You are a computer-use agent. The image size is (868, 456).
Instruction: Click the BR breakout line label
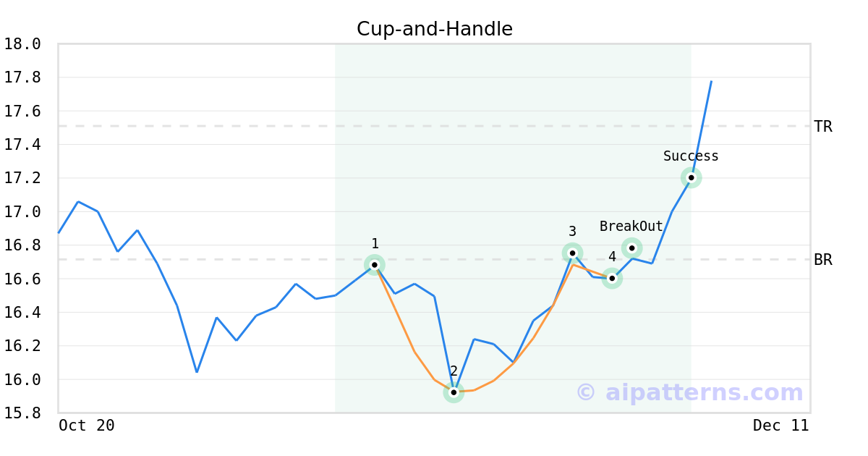pos(823,260)
